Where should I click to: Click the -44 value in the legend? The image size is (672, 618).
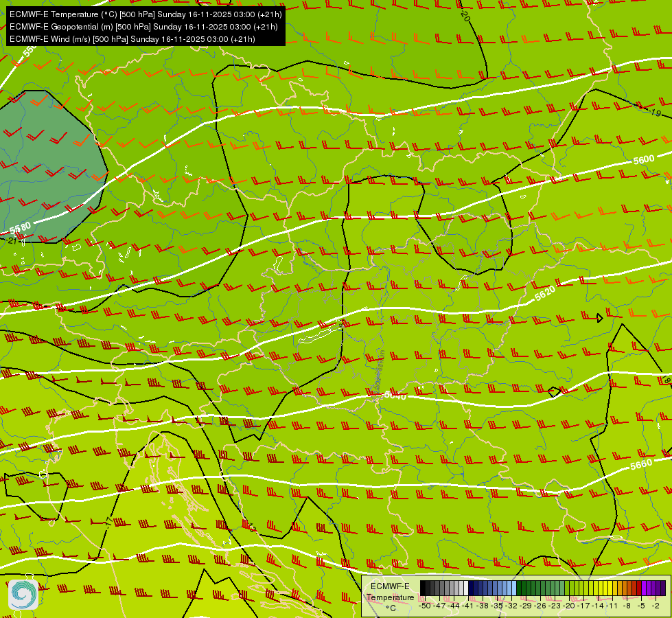click(454, 606)
